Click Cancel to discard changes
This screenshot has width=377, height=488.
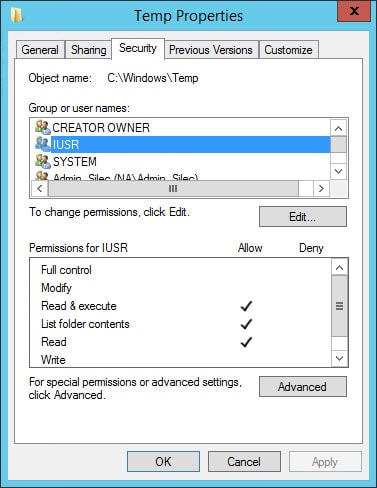pos(244,462)
